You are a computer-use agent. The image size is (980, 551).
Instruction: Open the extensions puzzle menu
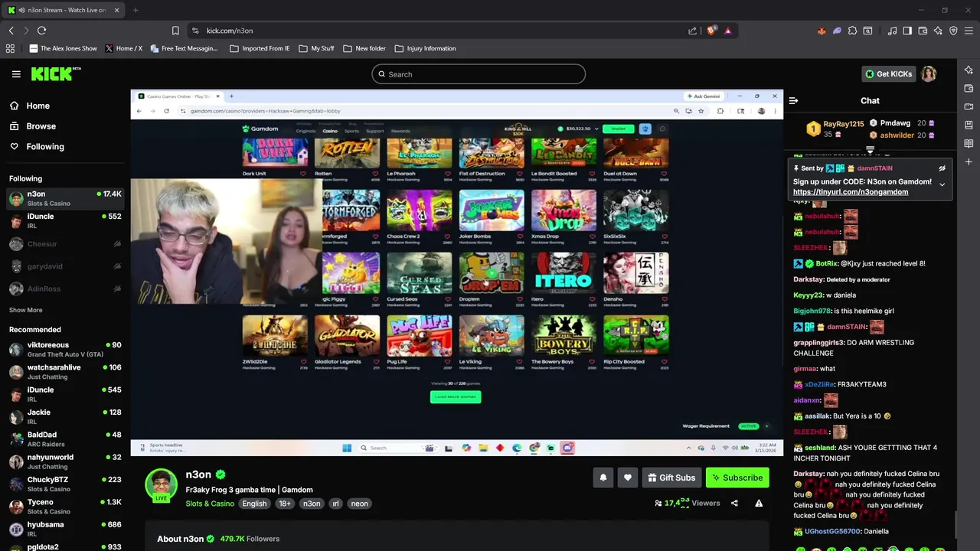852,31
